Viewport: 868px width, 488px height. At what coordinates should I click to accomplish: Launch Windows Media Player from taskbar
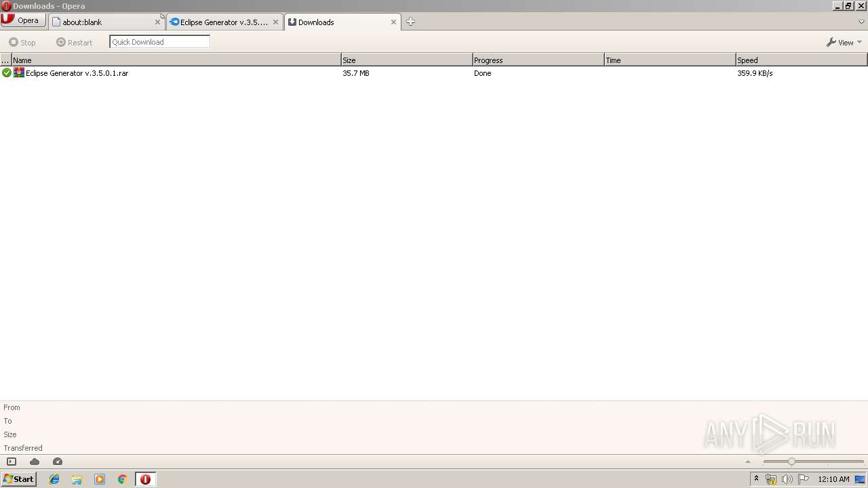(100, 479)
